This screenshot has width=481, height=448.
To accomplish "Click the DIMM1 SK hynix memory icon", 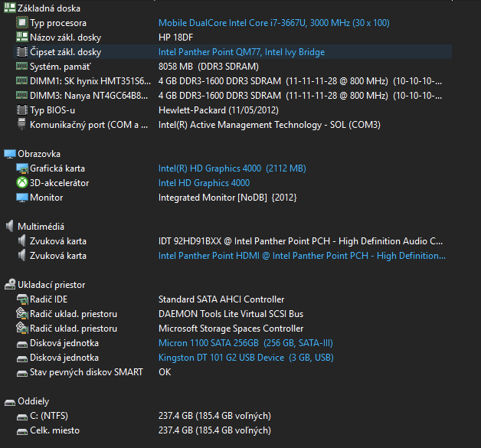I will click(x=21, y=80).
